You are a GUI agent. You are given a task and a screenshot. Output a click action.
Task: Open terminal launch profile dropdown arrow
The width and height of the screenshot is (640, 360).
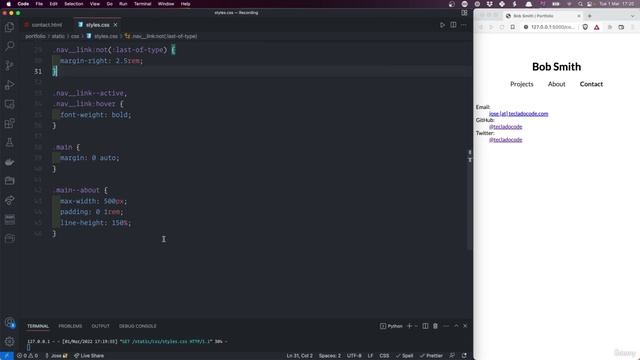(416, 326)
